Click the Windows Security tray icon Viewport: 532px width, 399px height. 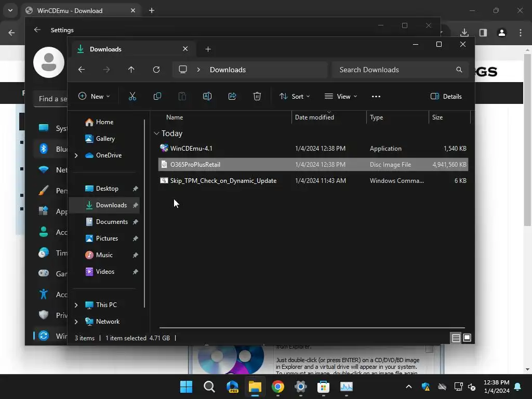point(426,387)
